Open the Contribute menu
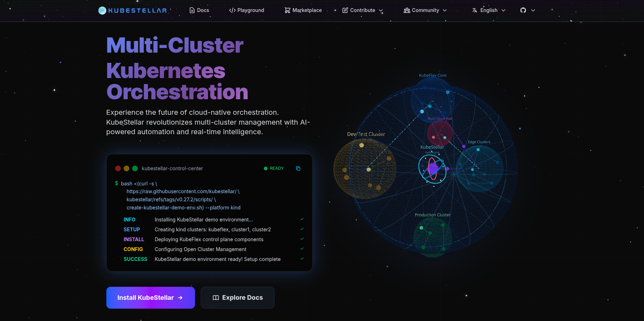 363,10
